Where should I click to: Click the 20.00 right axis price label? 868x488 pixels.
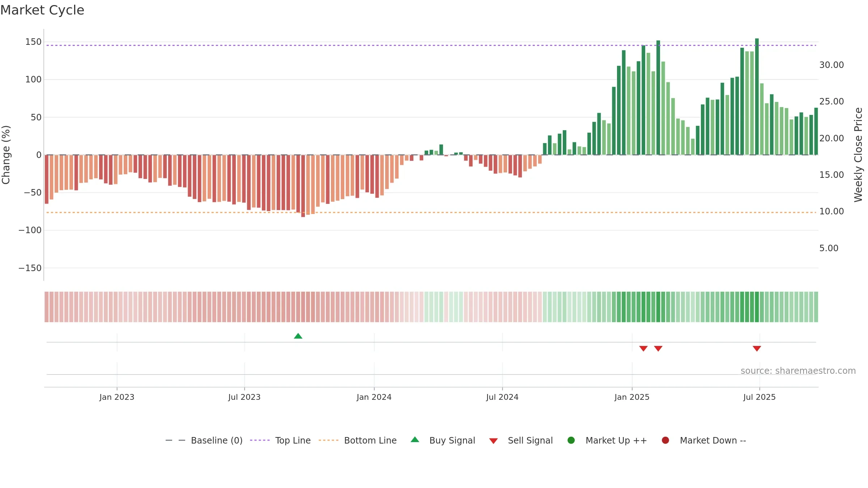pyautogui.click(x=831, y=138)
